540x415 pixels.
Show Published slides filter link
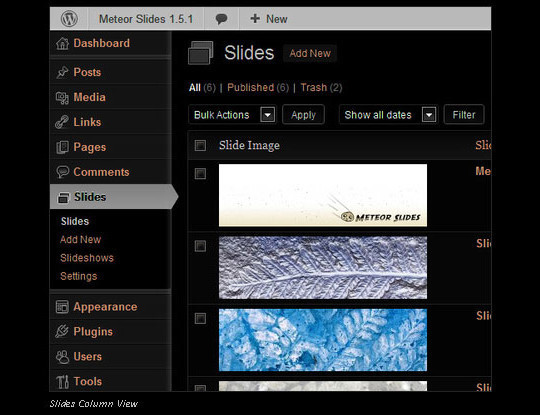click(251, 87)
